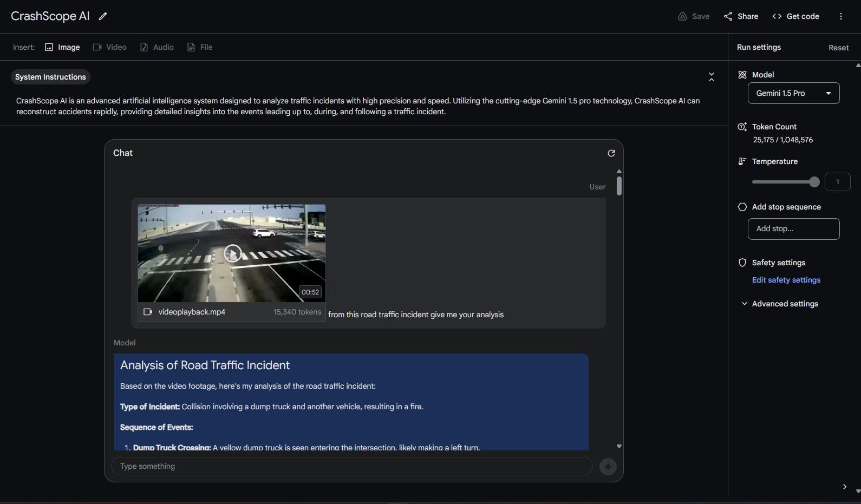This screenshot has height=504, width=861.
Task: Click the Save button with drive icon
Action: coord(694,16)
